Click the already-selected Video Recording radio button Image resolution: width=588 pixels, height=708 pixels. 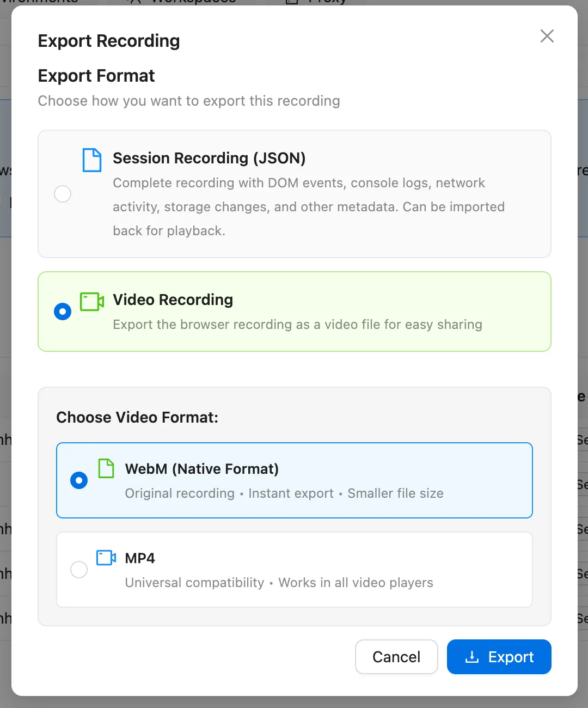63,311
